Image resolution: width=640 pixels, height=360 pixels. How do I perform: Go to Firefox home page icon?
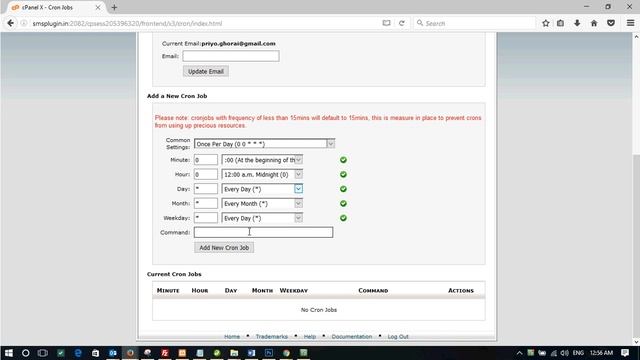click(x=594, y=23)
